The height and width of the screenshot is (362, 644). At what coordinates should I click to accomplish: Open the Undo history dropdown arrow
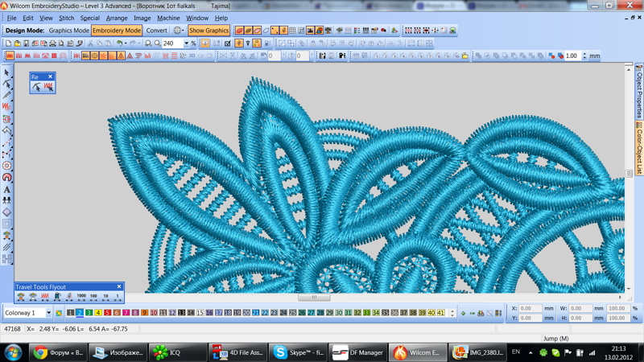click(x=126, y=43)
